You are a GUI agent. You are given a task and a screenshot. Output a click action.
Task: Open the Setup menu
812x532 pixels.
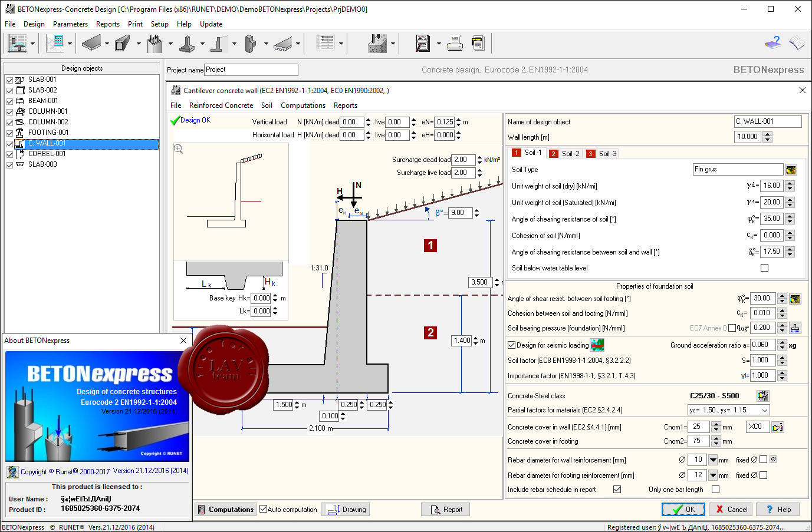point(160,24)
